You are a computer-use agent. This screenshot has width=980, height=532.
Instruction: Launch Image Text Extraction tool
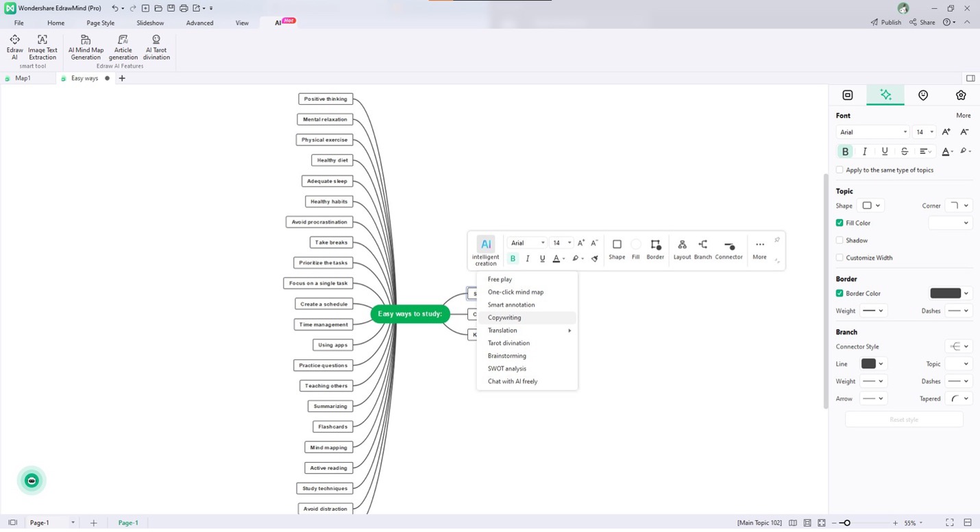[x=42, y=47]
